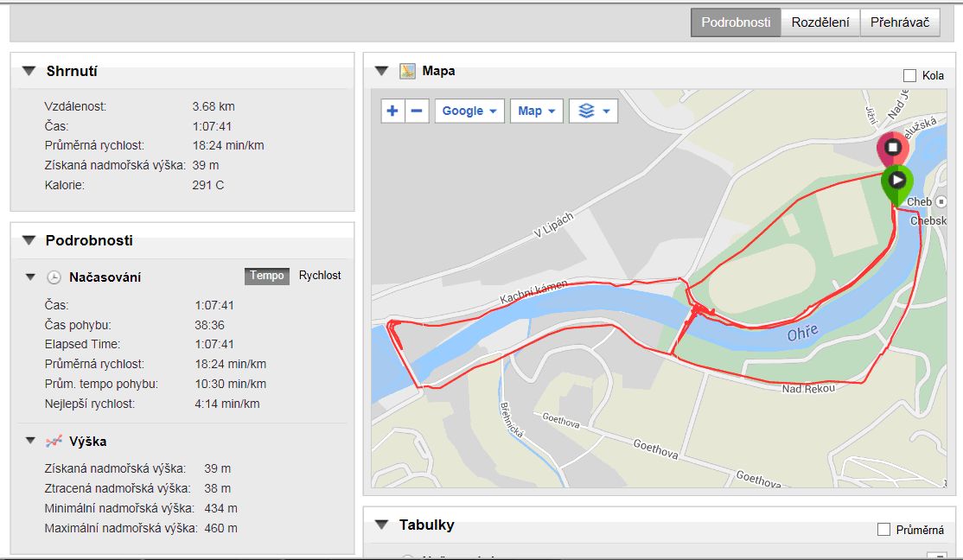Screen dimensions: 963x560
Task: Collapse the Tabulky panel
Action: coord(381,525)
